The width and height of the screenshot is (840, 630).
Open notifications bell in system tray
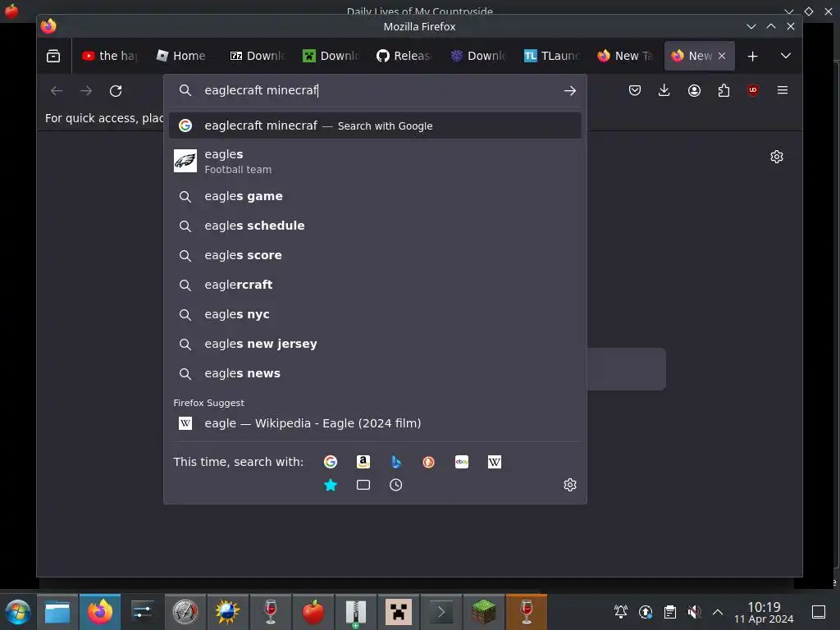621,612
